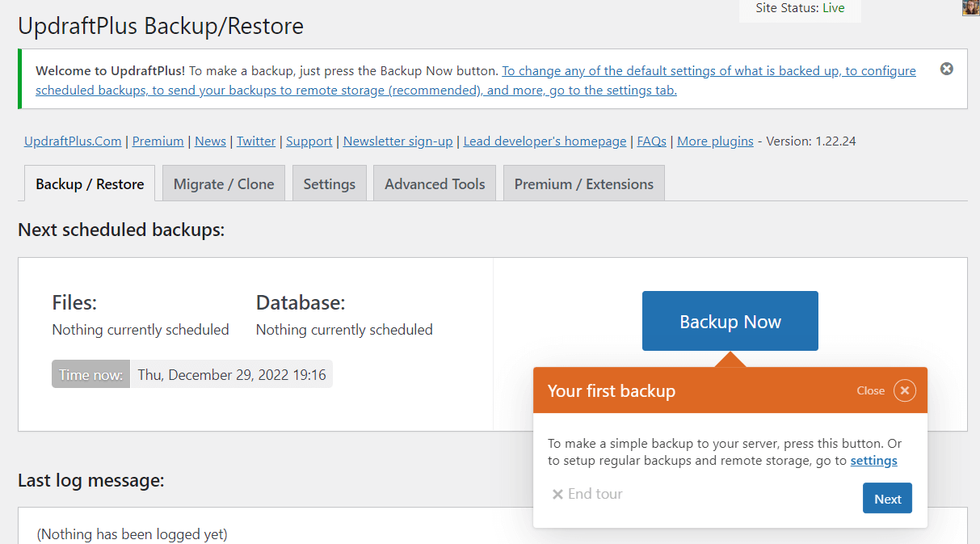Check the Site Status Live indicator
The image size is (980, 544).
(x=800, y=7)
